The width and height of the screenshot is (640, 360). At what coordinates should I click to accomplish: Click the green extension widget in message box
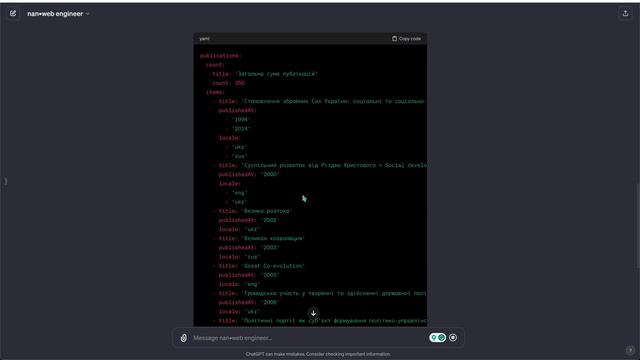coord(437,338)
